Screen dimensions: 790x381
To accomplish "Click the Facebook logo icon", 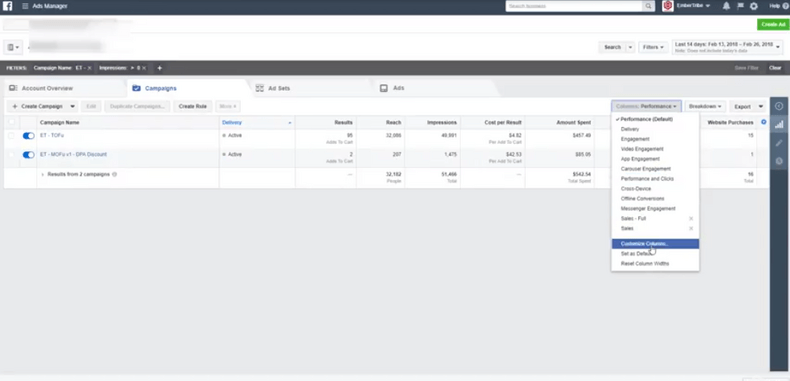I will (x=7, y=6).
